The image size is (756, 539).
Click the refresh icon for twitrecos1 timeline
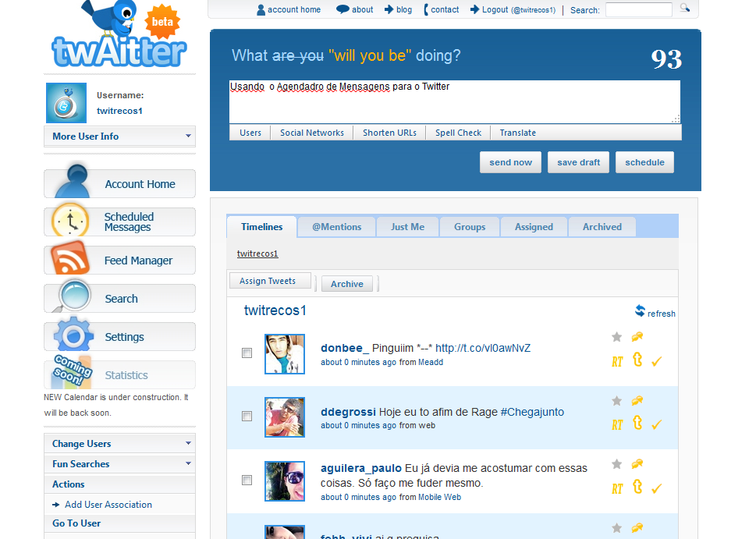coord(640,311)
